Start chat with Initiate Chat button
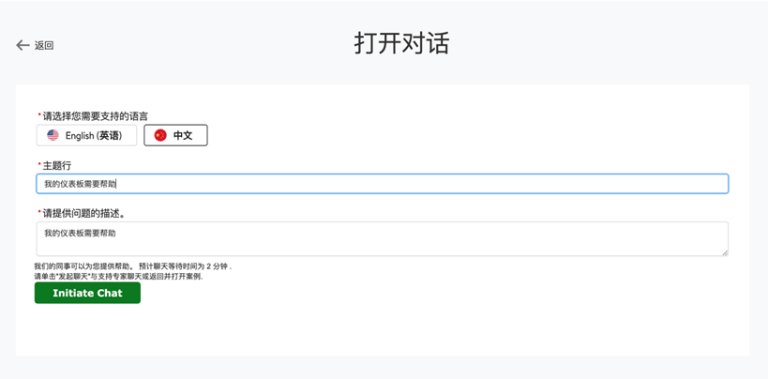This screenshot has height=379, width=768. click(x=87, y=293)
